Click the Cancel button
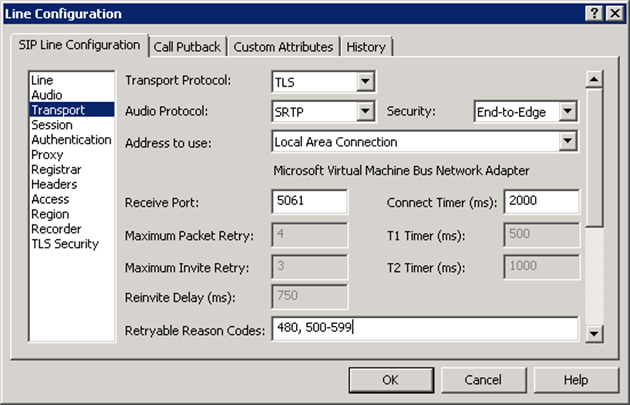The image size is (630, 405). (x=483, y=380)
